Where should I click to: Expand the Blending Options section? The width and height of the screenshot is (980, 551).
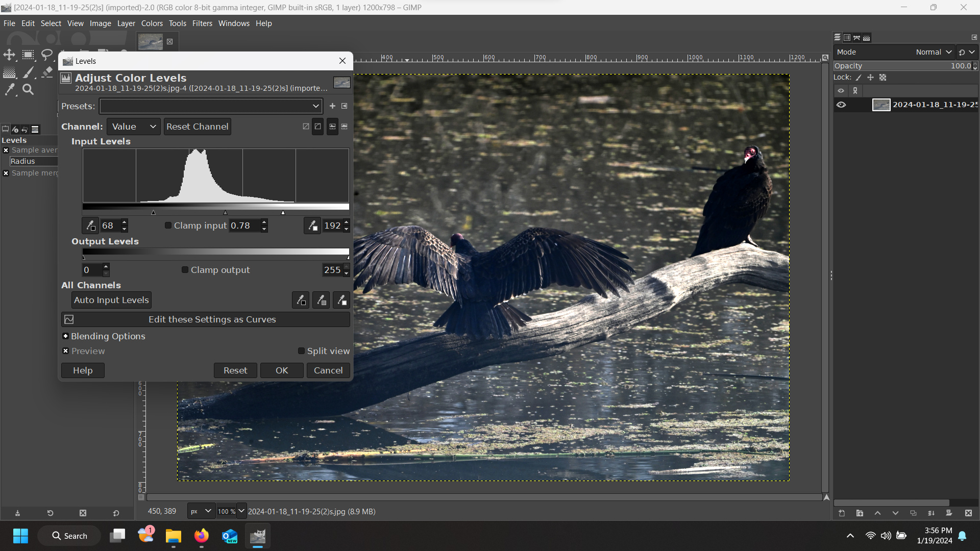click(65, 336)
